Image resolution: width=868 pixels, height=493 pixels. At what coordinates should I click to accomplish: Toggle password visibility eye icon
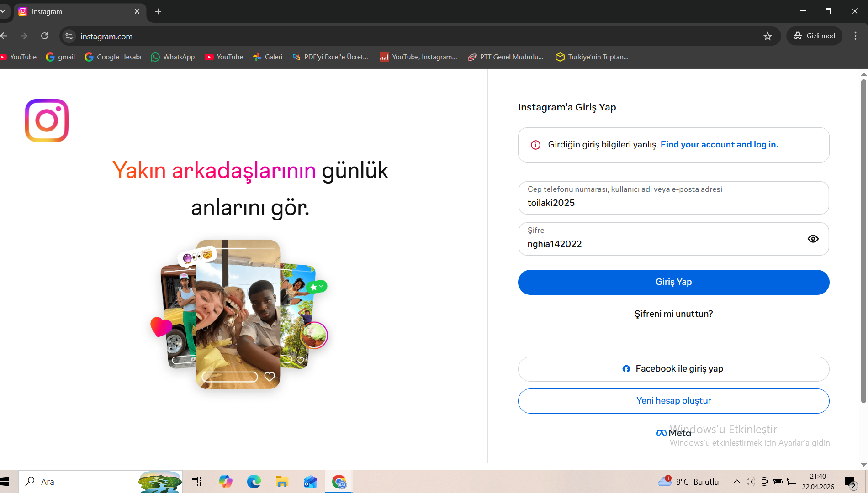click(x=813, y=239)
